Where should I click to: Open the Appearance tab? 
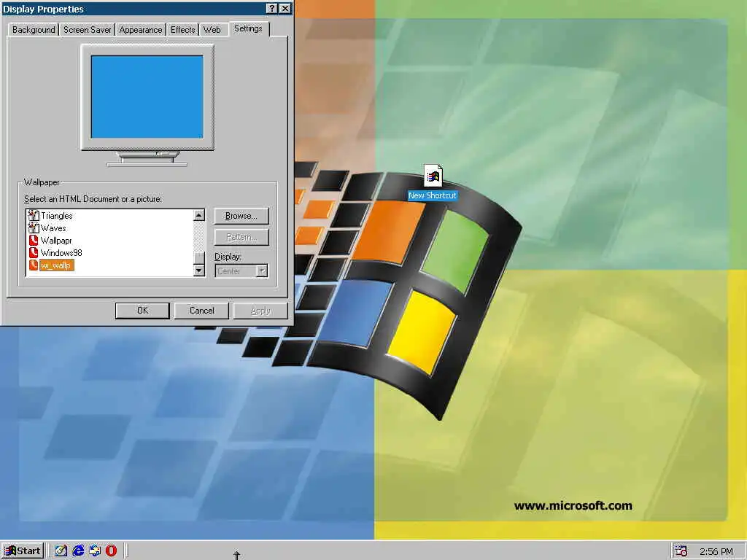click(x=141, y=29)
